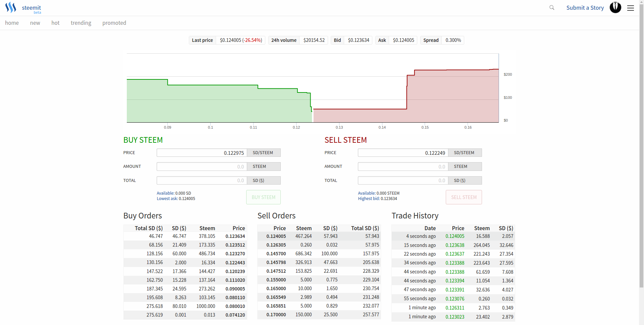Focus the Sell Steem total field
Image resolution: width=644 pixels, height=325 pixels.
403,181
